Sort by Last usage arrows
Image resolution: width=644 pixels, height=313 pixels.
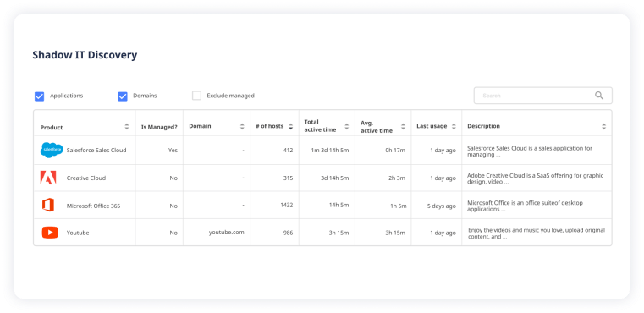[x=454, y=127]
